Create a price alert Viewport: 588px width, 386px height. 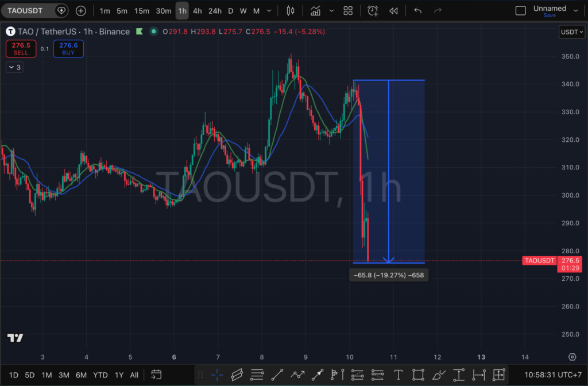point(373,11)
